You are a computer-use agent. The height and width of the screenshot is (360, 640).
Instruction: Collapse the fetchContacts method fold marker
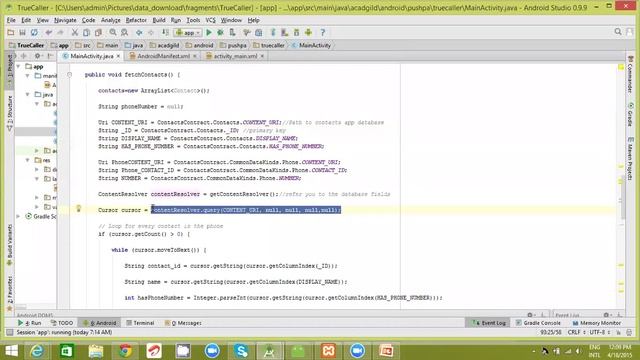click(69, 75)
